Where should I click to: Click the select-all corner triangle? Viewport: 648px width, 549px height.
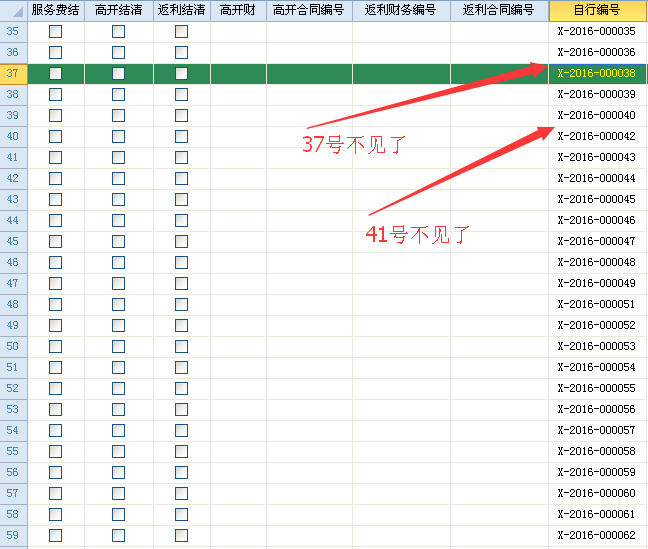click(x=14, y=11)
